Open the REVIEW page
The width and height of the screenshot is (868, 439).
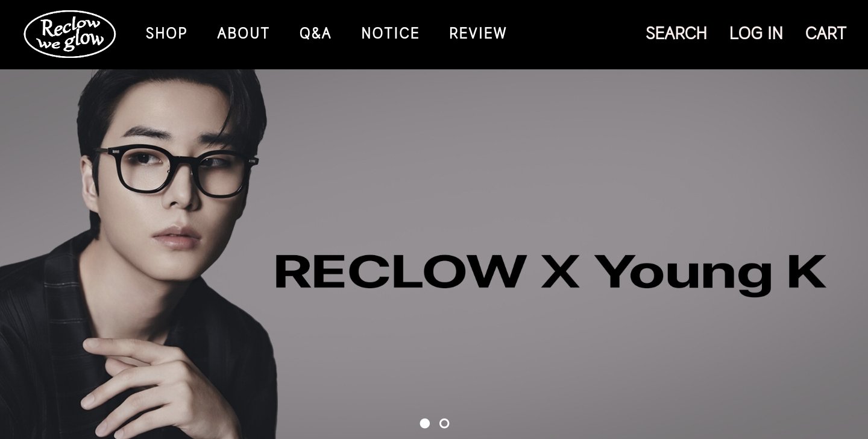[x=478, y=33]
